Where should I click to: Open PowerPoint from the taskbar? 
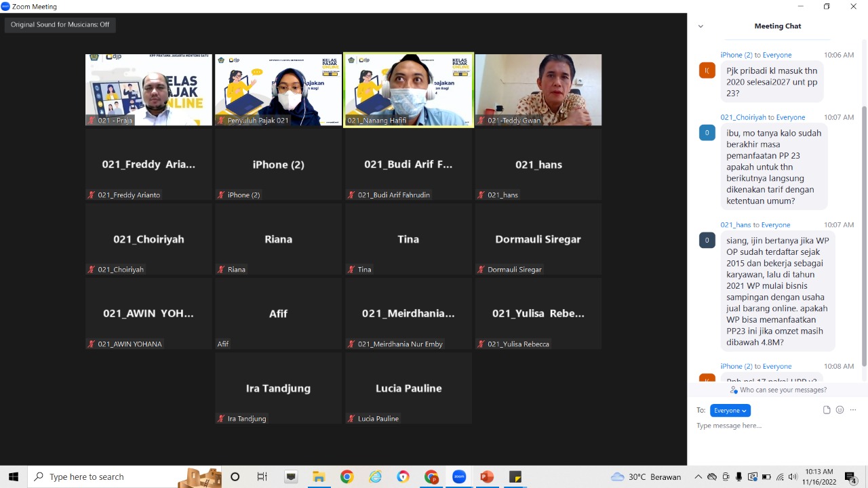tap(487, 476)
